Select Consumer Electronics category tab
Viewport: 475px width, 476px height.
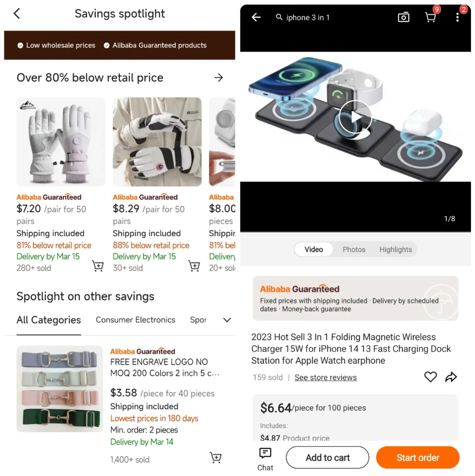pyautogui.click(x=135, y=320)
